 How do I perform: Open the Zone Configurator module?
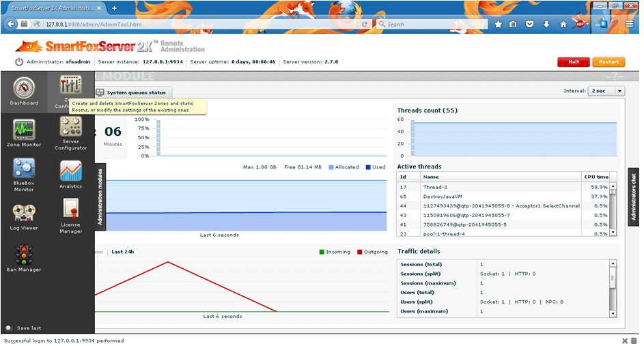coord(70,91)
